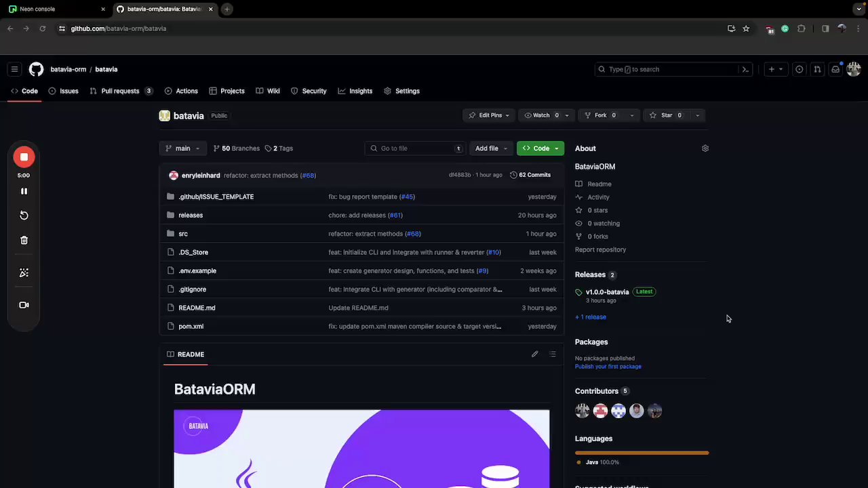Click the Java language bar
868x488 pixels.
click(642, 453)
